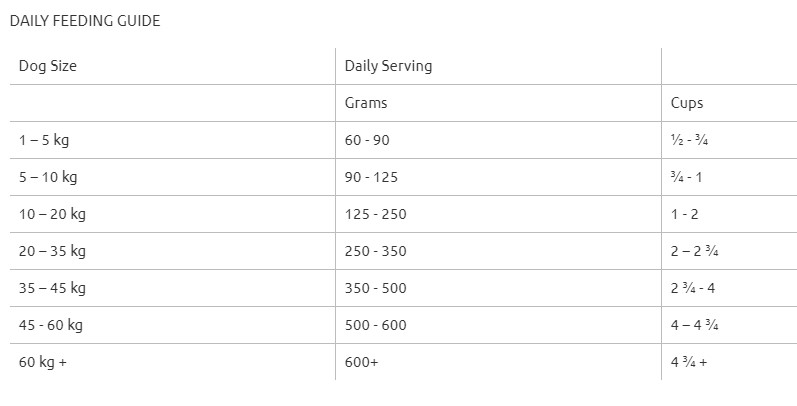This screenshot has width=797, height=406.
Task: Click the DAILY FEEDING GUIDE heading
Action: pyautogui.click(x=84, y=20)
